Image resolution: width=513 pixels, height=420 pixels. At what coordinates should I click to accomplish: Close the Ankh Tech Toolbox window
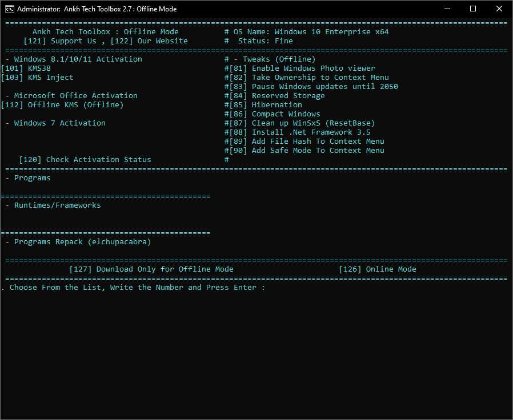tap(499, 9)
